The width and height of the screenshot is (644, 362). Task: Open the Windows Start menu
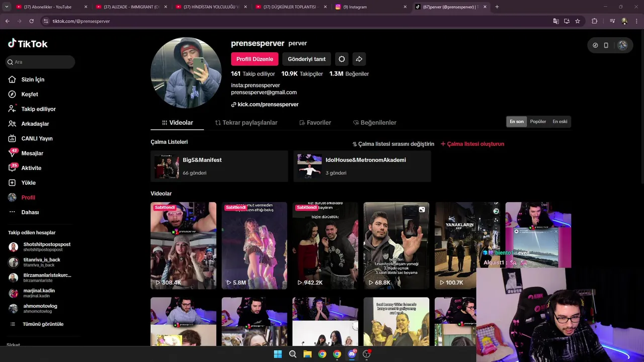point(278,354)
